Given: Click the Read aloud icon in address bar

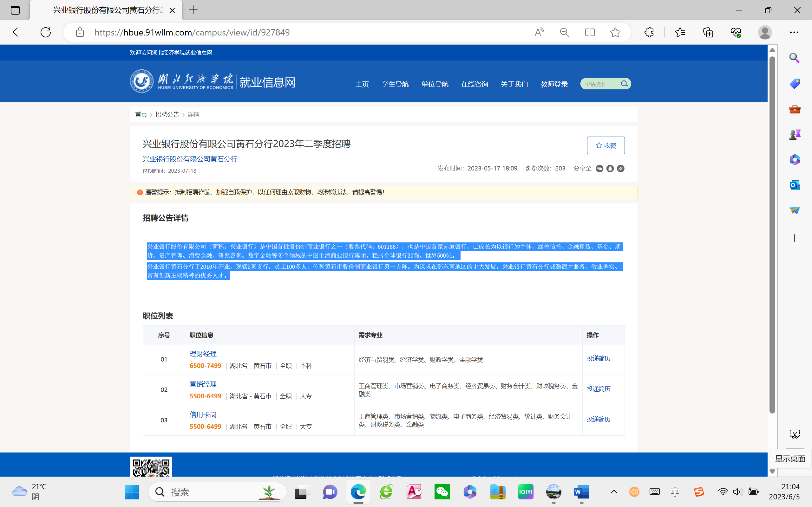Looking at the screenshot, I should pos(539,33).
